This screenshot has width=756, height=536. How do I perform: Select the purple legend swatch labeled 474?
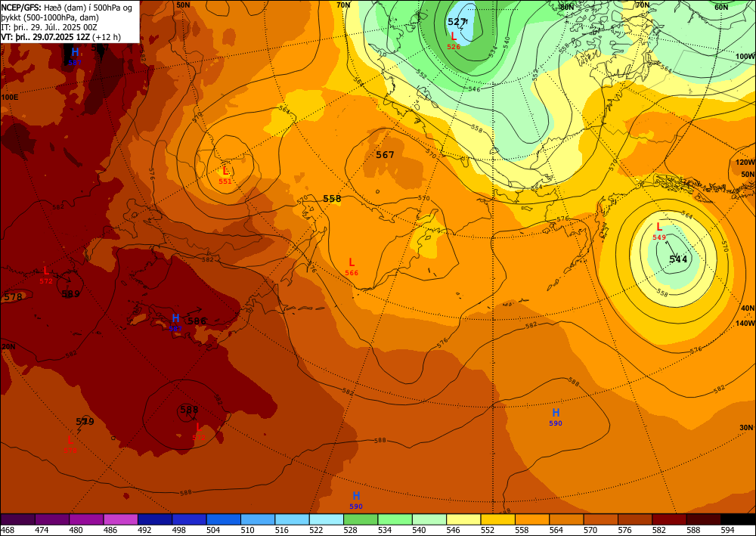tap(52, 519)
